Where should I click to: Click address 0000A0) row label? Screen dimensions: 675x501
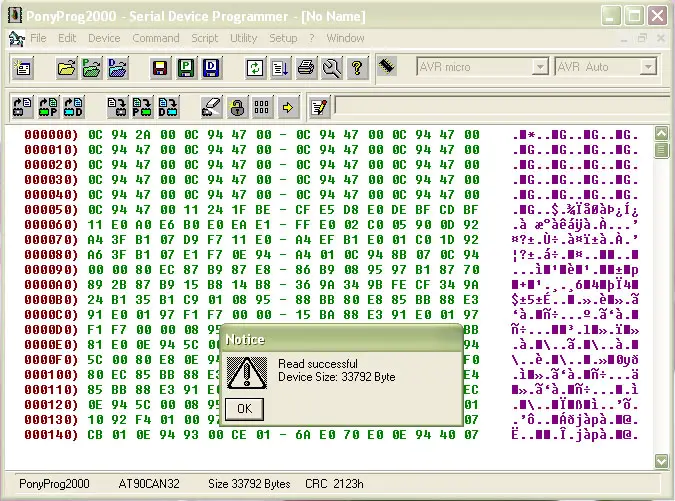pos(51,285)
